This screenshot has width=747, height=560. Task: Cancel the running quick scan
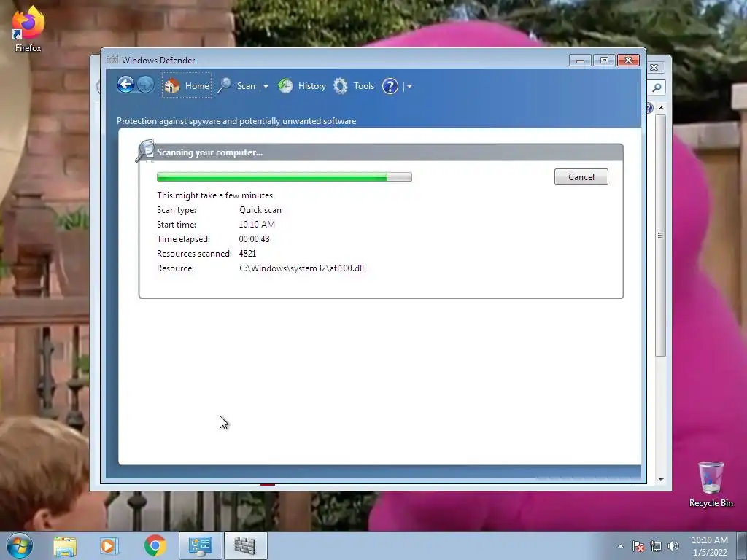click(581, 176)
